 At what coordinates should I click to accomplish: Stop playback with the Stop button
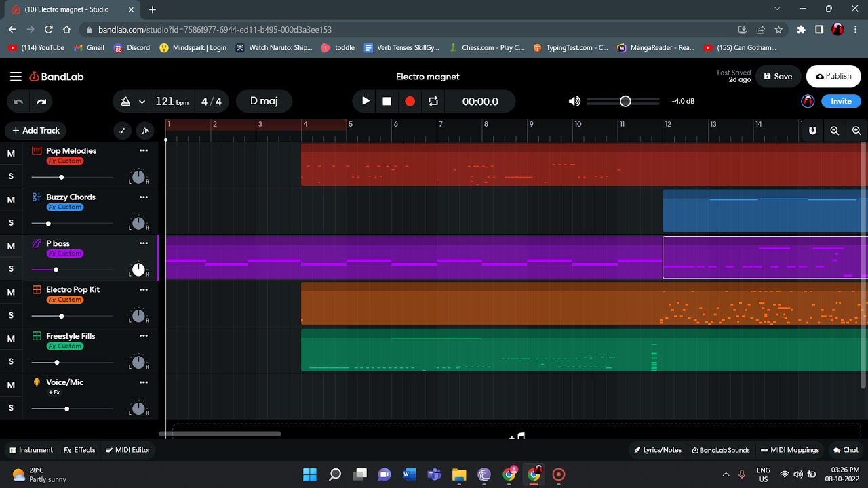[387, 101]
